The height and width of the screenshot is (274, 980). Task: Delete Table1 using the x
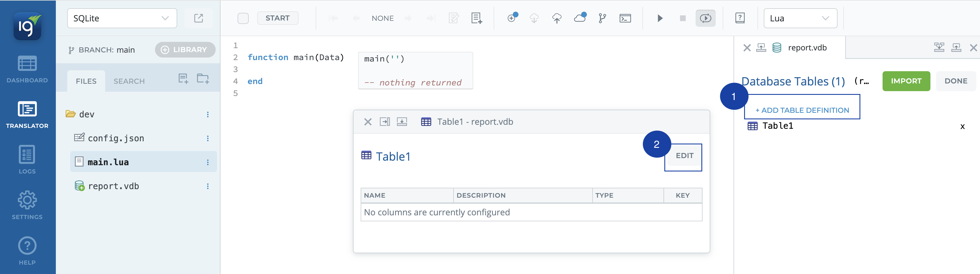click(963, 127)
